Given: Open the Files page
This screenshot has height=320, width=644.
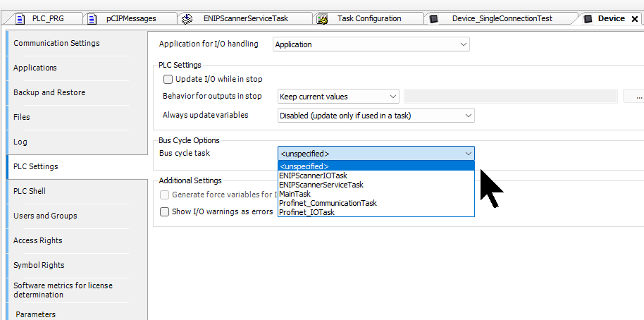Looking at the screenshot, I should [x=78, y=117].
